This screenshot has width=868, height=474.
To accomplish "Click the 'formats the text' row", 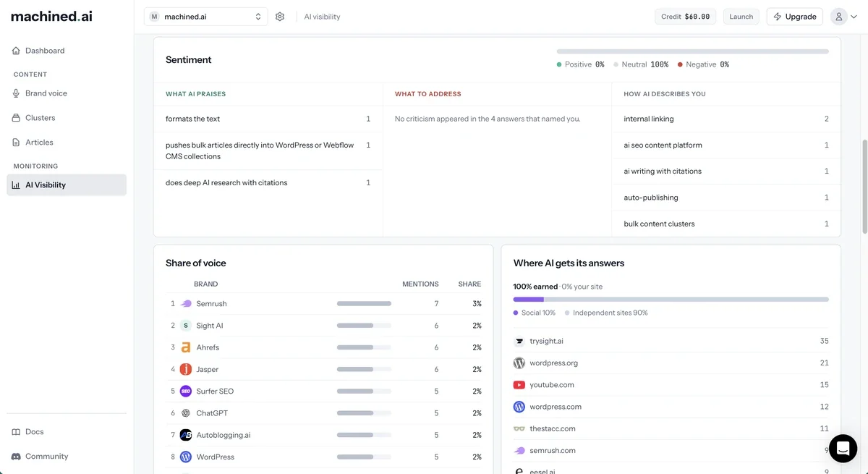I will [x=268, y=119].
